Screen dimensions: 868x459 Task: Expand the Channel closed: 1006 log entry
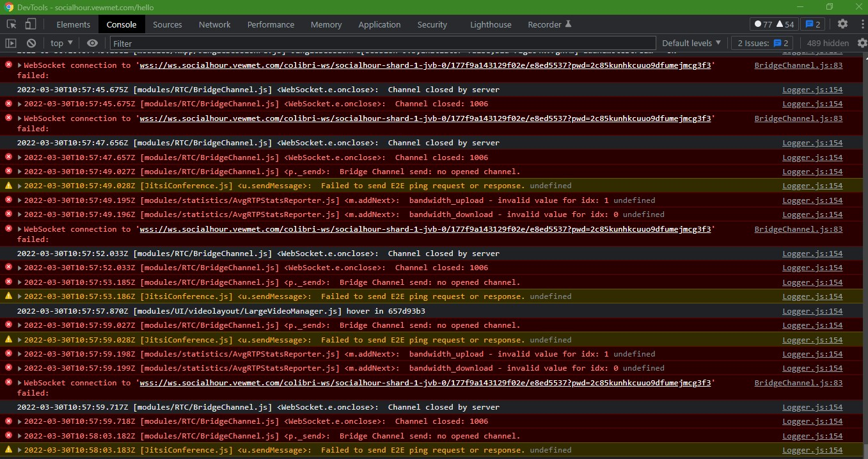pos(19,104)
